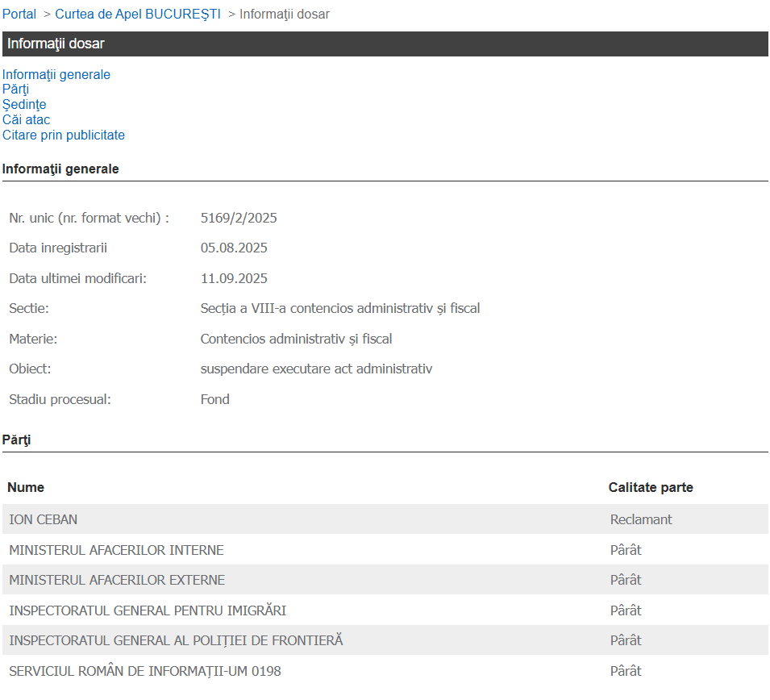
Task: Click object text suspendare executare act administrativ
Action: (x=316, y=369)
